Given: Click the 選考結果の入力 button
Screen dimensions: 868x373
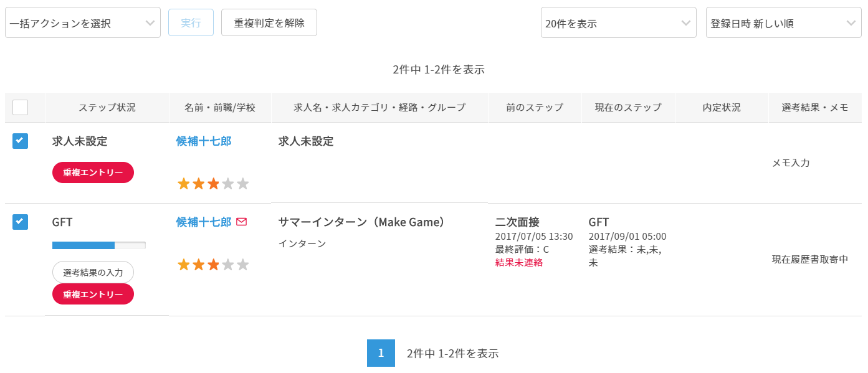Looking at the screenshot, I should click(x=93, y=272).
